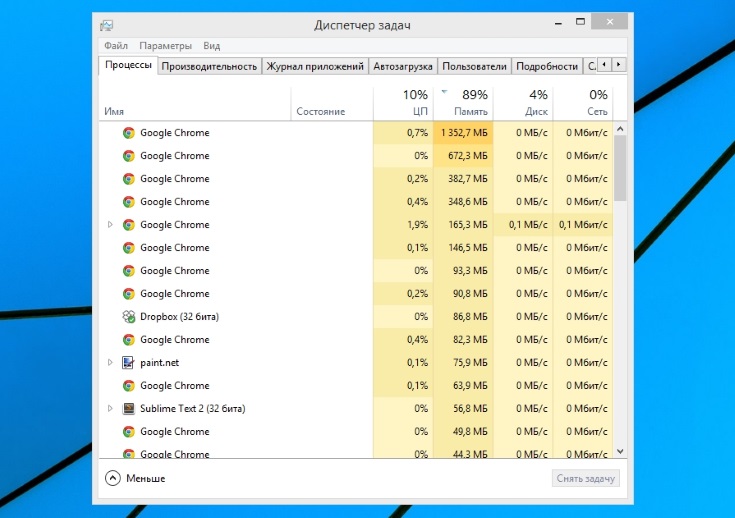Maximize the Диспетчер задач window
The image size is (735, 518).
pyautogui.click(x=580, y=22)
